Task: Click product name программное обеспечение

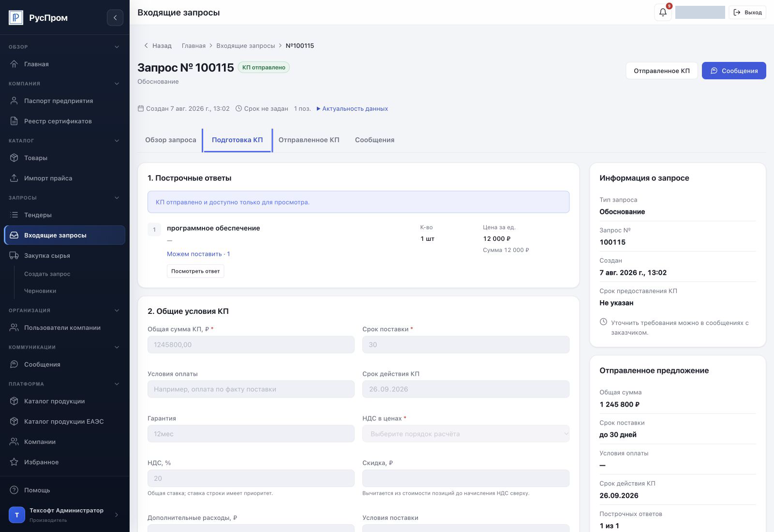Action: [213, 228]
